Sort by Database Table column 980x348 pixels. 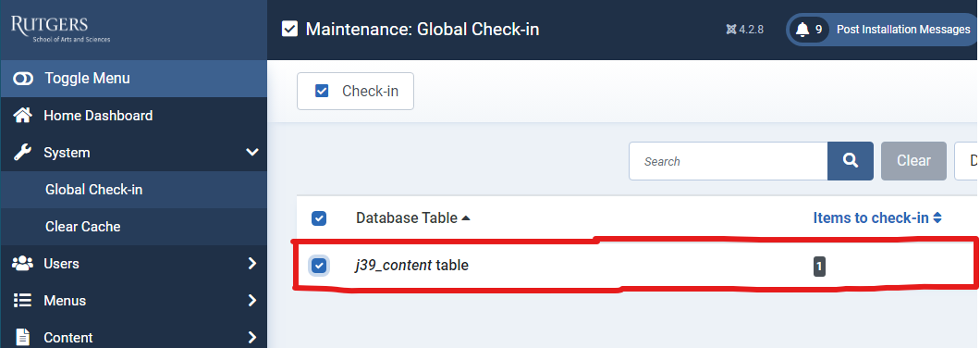[x=413, y=218]
